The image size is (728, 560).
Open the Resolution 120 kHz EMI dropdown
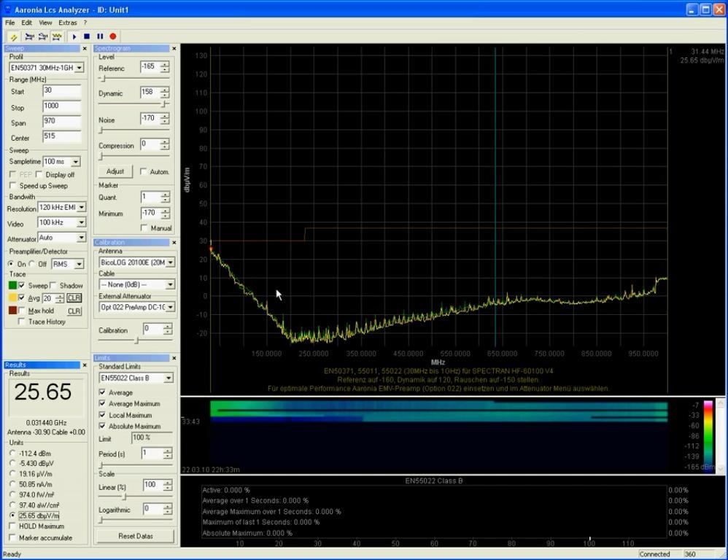[x=81, y=207]
